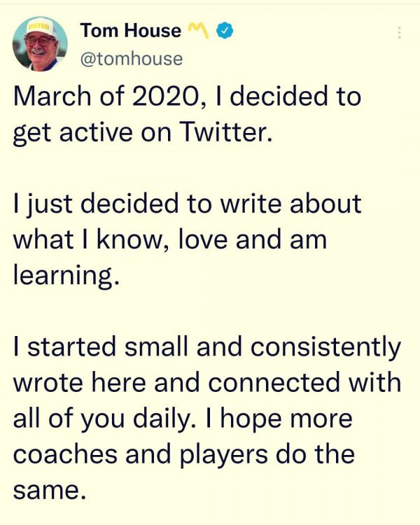
Task: Open the three-dot more options menu
Action: pos(399,33)
